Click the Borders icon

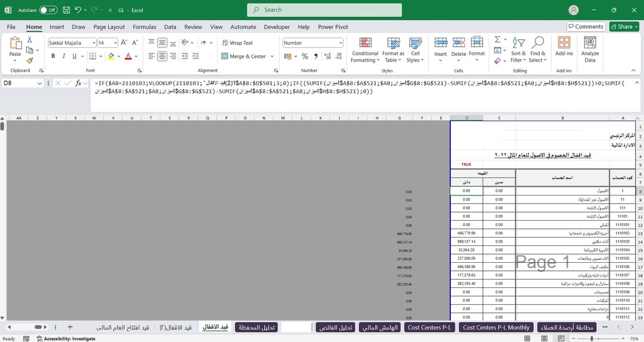tap(93, 56)
